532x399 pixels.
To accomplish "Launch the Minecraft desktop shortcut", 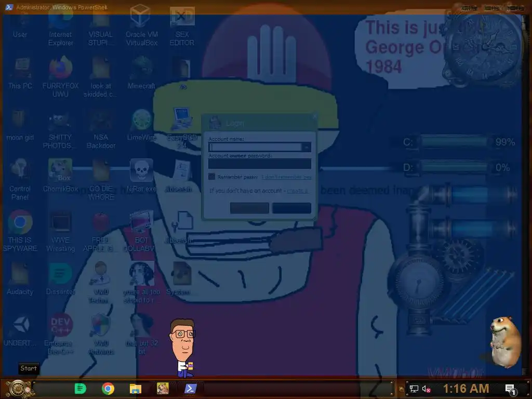I will point(141,73).
